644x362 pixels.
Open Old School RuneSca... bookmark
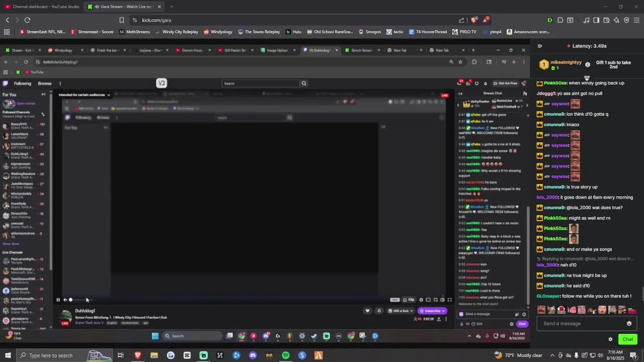(x=330, y=32)
